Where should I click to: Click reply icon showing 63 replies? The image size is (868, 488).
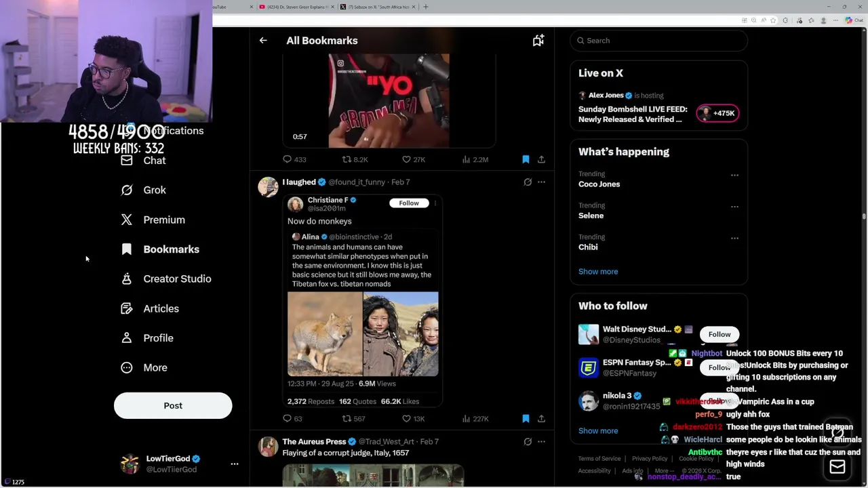287,419
